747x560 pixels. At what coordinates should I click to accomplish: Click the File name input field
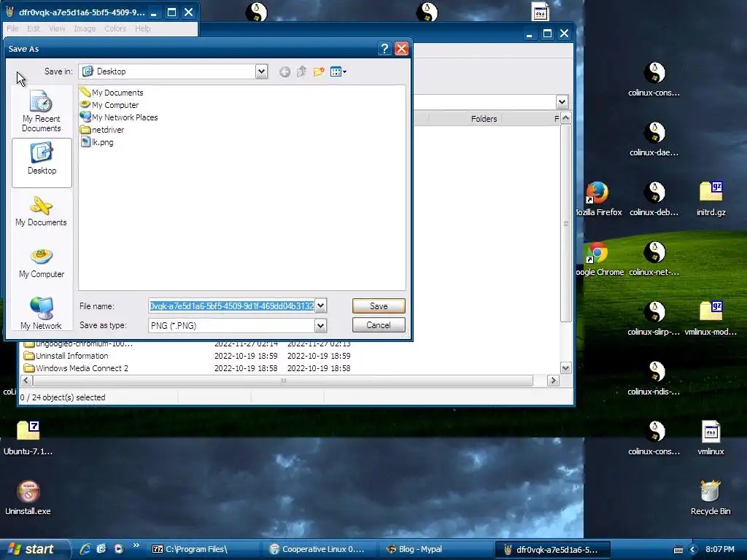[232, 306]
